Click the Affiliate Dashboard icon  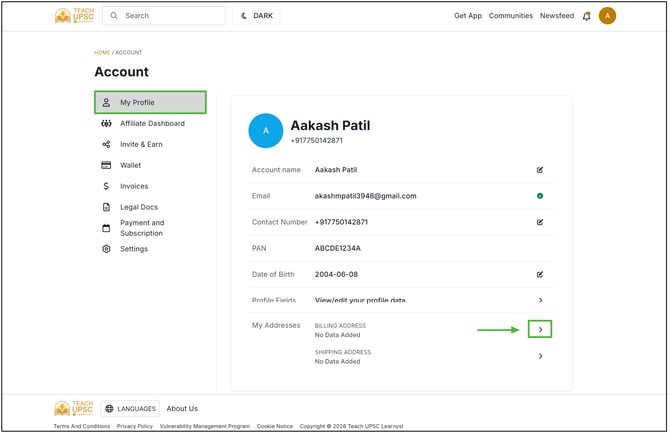click(x=106, y=124)
